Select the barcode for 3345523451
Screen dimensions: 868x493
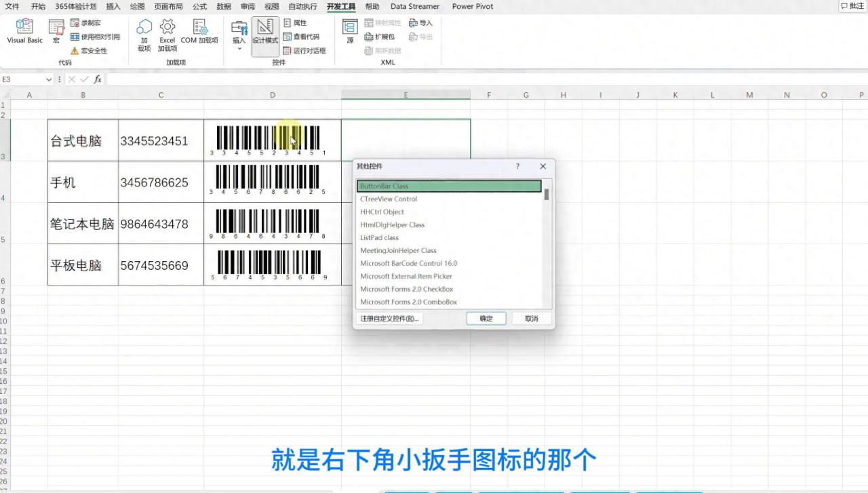(269, 140)
